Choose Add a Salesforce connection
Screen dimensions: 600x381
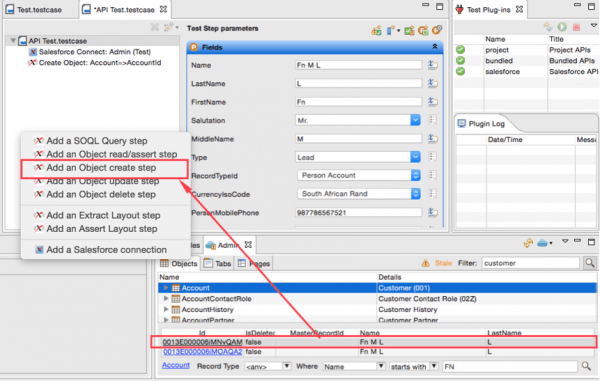(106, 250)
